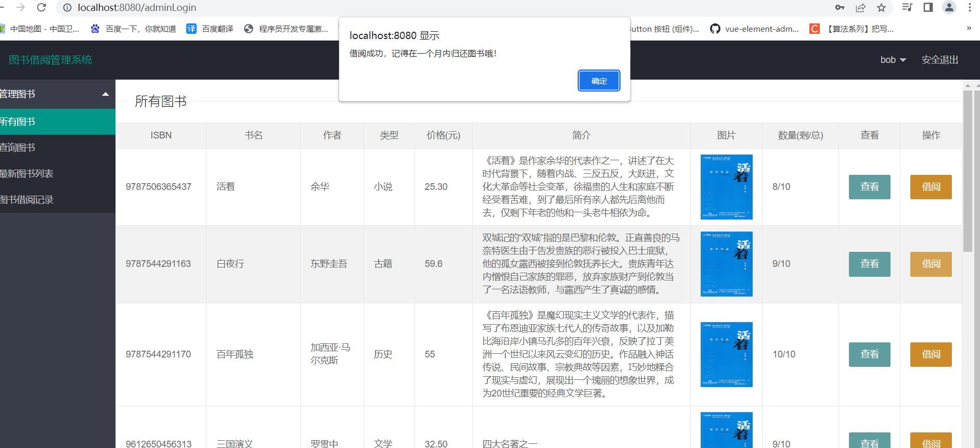Click the 所有图书 page heading
The height and width of the screenshot is (448, 980).
[161, 101]
